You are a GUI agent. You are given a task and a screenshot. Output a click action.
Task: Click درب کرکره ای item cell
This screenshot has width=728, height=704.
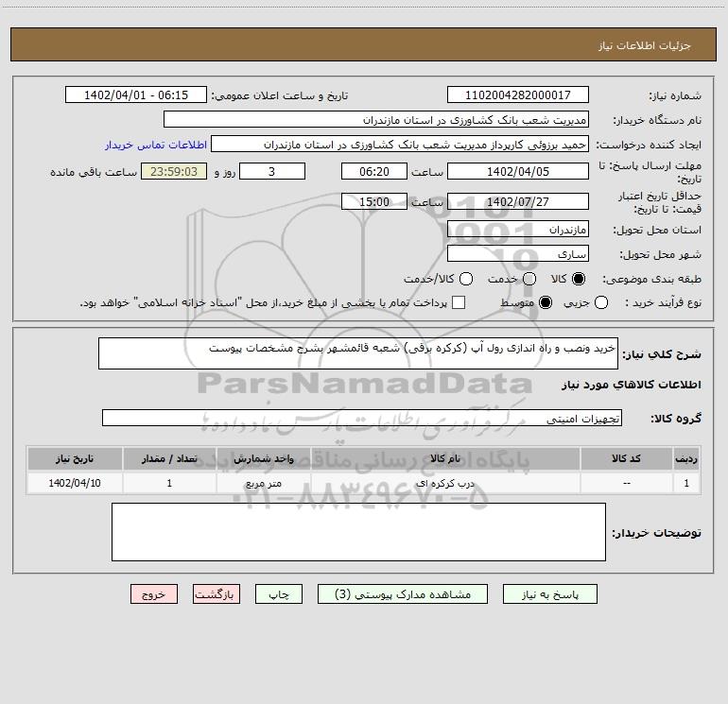coord(445,483)
